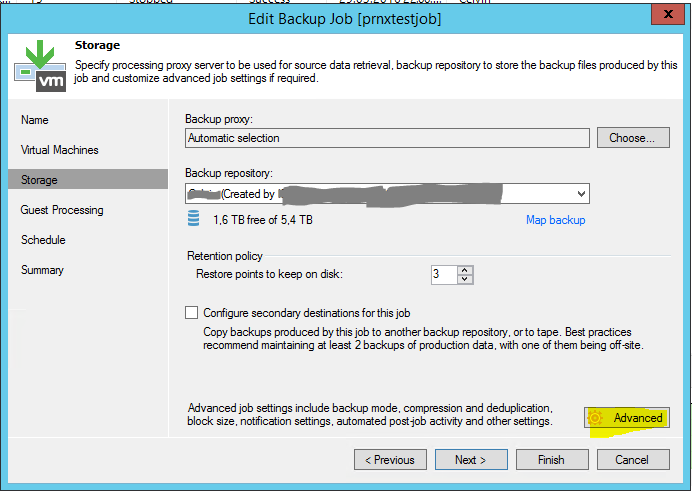Screen dimensions: 692x492
Task: Go to the Name step
Action: tap(35, 120)
